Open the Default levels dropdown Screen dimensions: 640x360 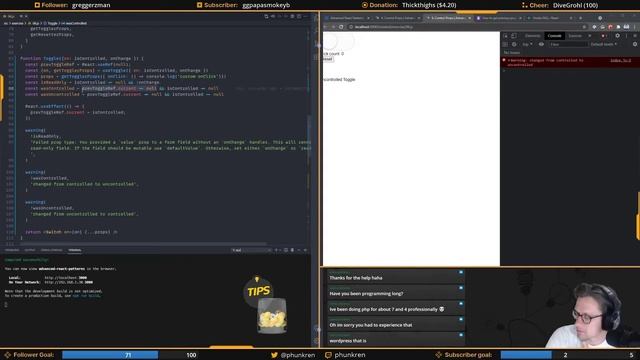(604, 44)
